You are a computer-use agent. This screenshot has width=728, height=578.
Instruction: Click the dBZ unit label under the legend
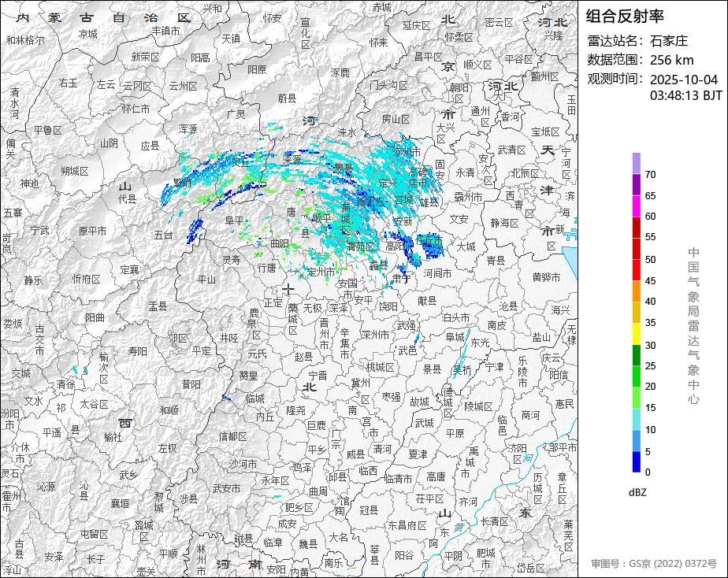point(638,492)
